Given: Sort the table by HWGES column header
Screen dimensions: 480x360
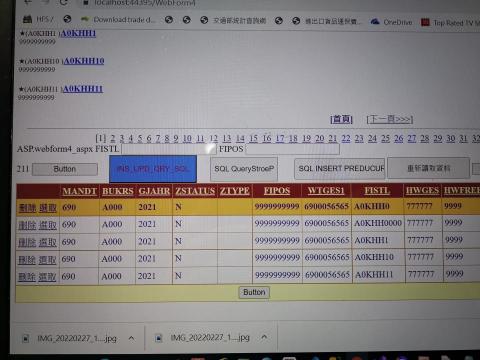Looking at the screenshot, I should [422, 190].
